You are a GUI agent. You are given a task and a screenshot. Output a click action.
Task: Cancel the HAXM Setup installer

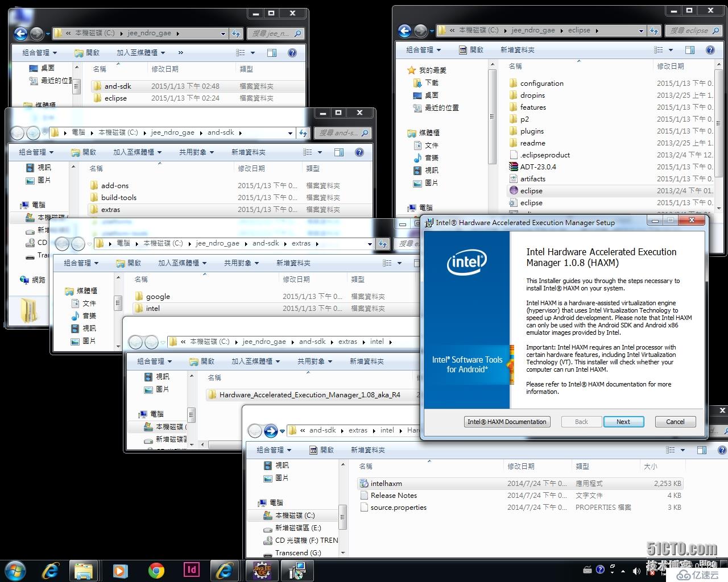pyautogui.click(x=675, y=422)
